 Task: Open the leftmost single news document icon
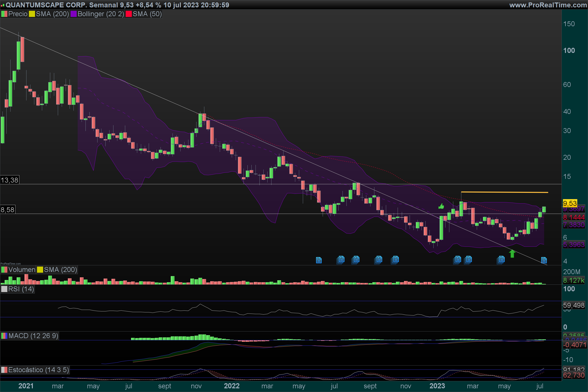(x=319, y=260)
